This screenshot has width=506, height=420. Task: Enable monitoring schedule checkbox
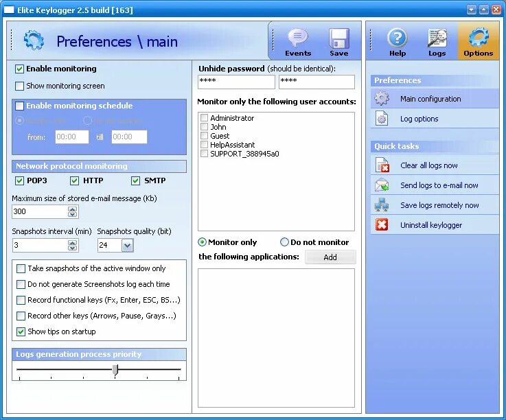click(19, 106)
